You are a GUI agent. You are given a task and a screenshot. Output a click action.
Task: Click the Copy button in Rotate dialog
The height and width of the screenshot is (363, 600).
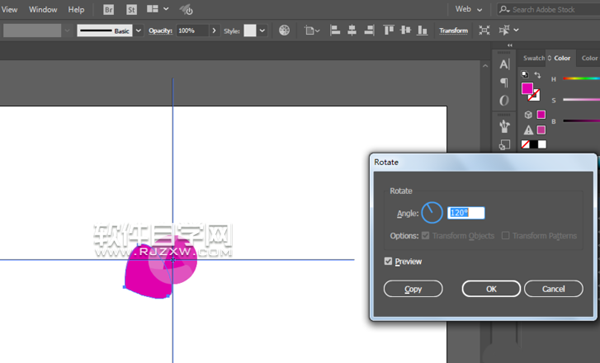click(x=413, y=289)
